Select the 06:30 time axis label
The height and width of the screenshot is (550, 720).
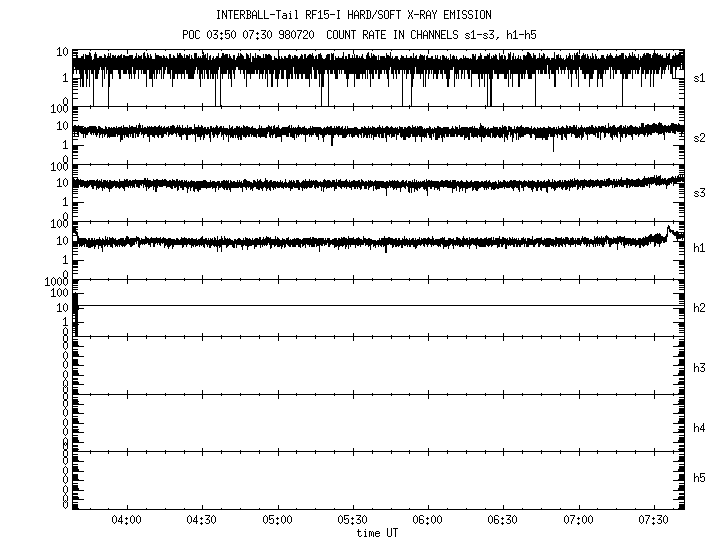(x=502, y=520)
